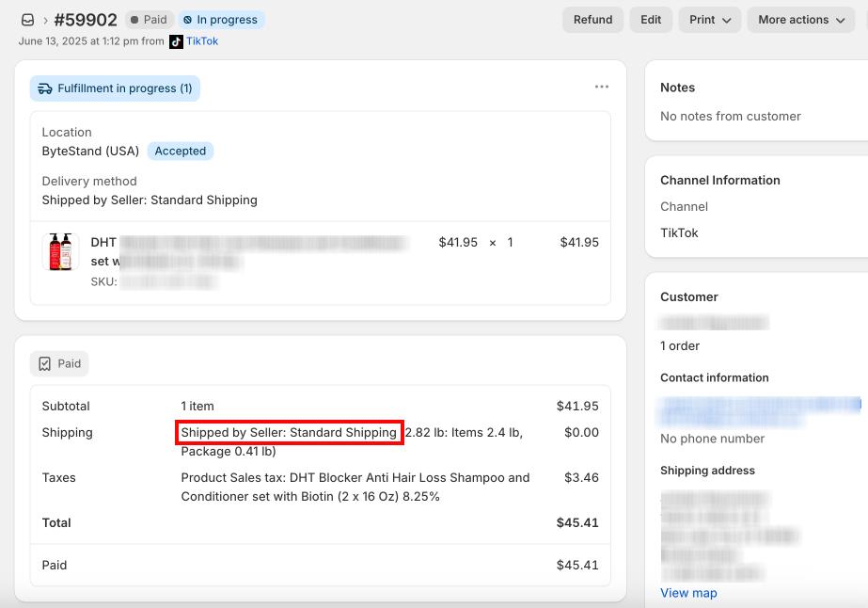Click the blurred customer name link
This screenshot has height=608, width=868.
(714, 322)
